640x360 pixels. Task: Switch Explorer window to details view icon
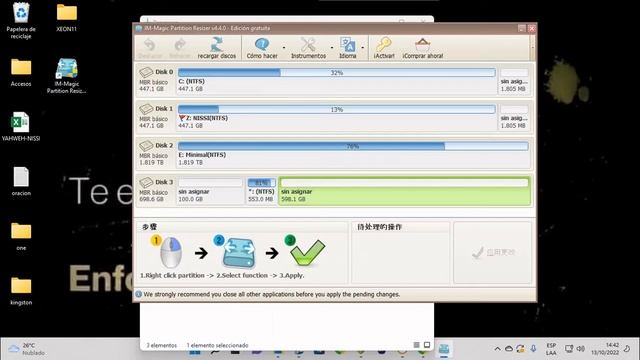click(416, 345)
